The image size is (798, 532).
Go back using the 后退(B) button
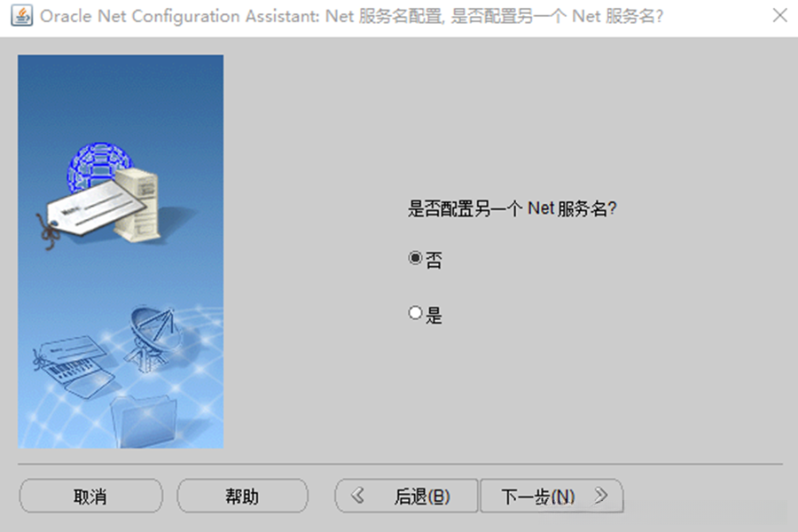click(x=406, y=496)
